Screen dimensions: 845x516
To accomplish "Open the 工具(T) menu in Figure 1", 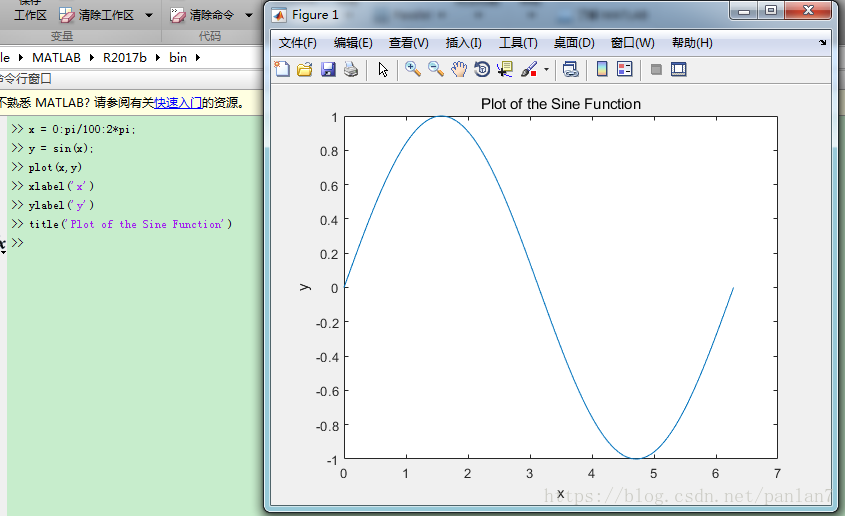I will 518,43.
